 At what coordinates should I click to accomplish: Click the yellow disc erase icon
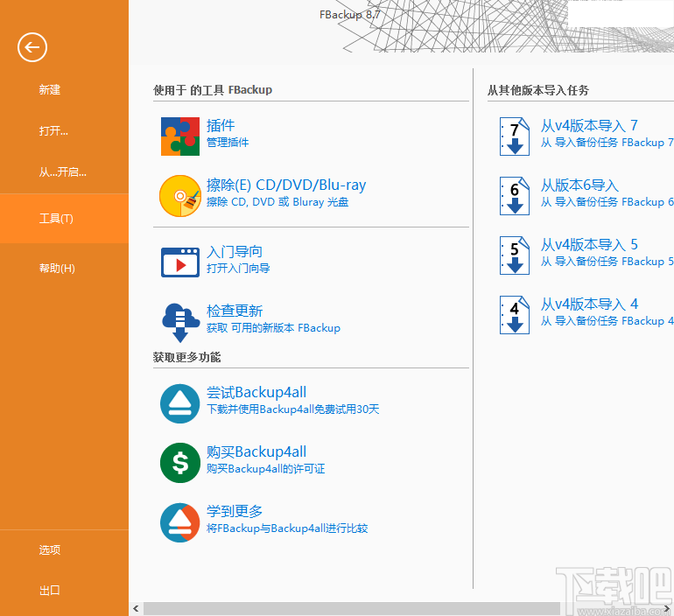click(180, 196)
